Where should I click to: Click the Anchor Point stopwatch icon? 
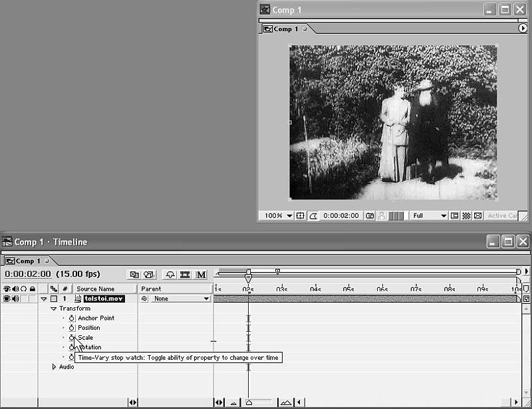tap(72, 319)
